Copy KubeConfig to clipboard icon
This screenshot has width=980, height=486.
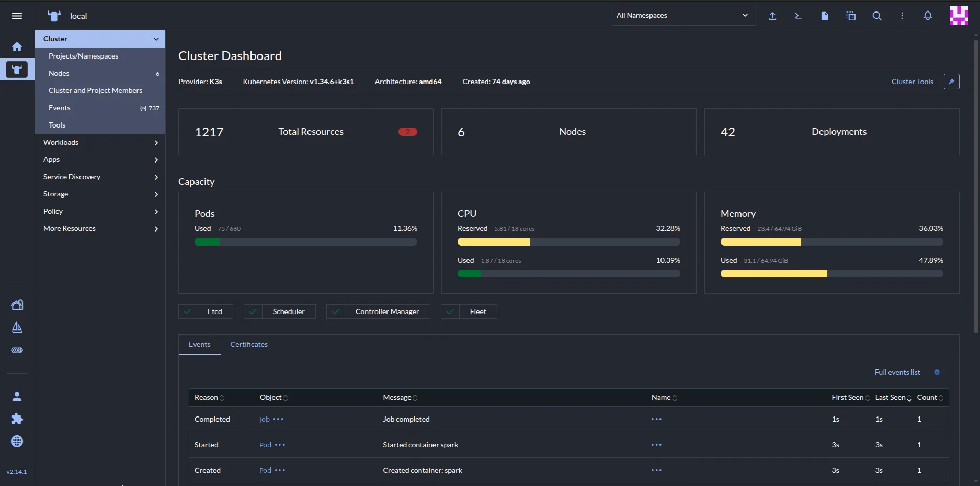coord(851,16)
